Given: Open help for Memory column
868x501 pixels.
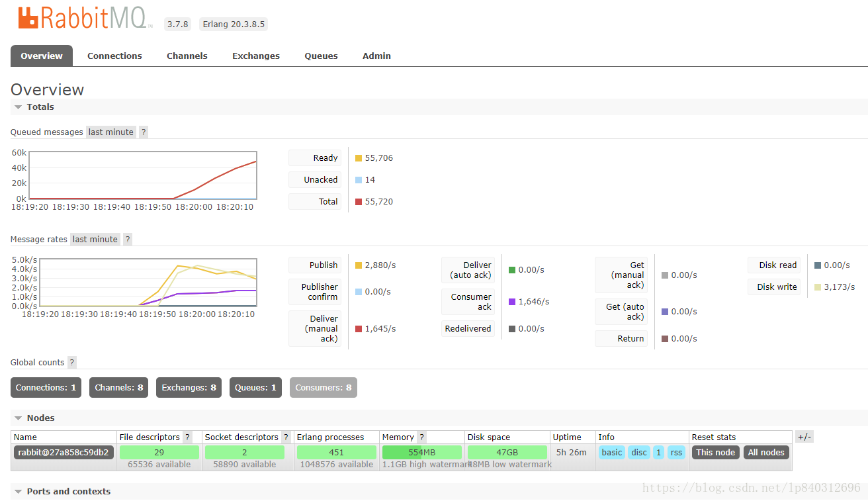Looking at the screenshot, I should pyautogui.click(x=421, y=437).
